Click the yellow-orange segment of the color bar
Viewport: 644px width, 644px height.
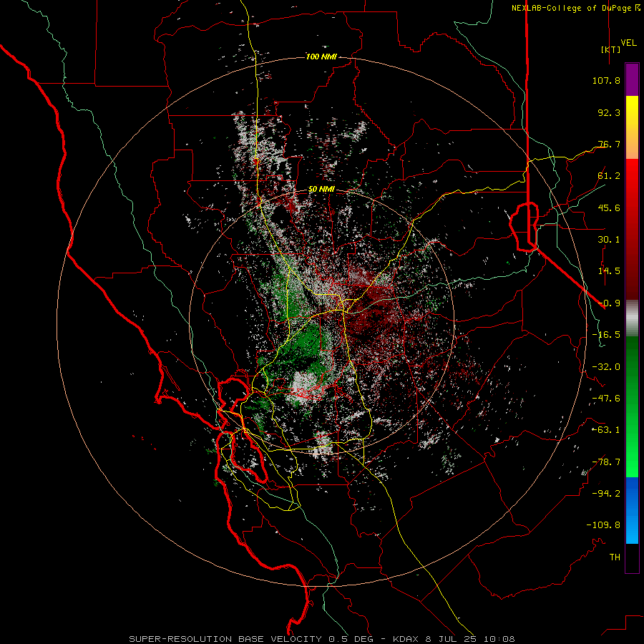[x=632, y=127]
